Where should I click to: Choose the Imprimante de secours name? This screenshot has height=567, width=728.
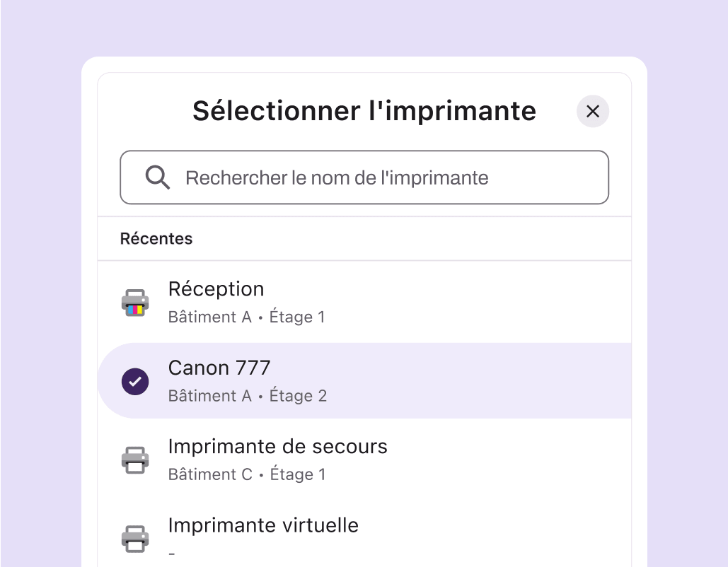277,447
